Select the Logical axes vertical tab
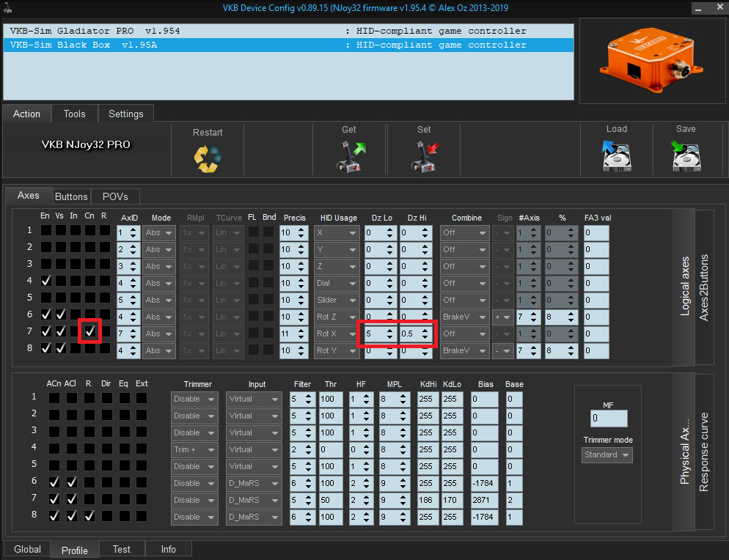Viewport: 729px width, 560px height. [x=684, y=287]
